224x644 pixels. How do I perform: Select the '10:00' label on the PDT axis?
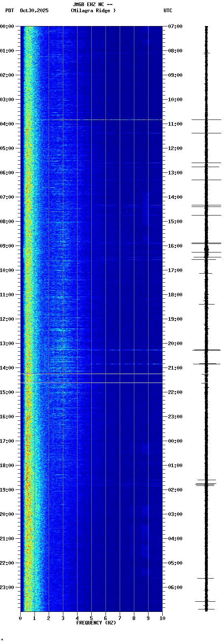pos(7,270)
